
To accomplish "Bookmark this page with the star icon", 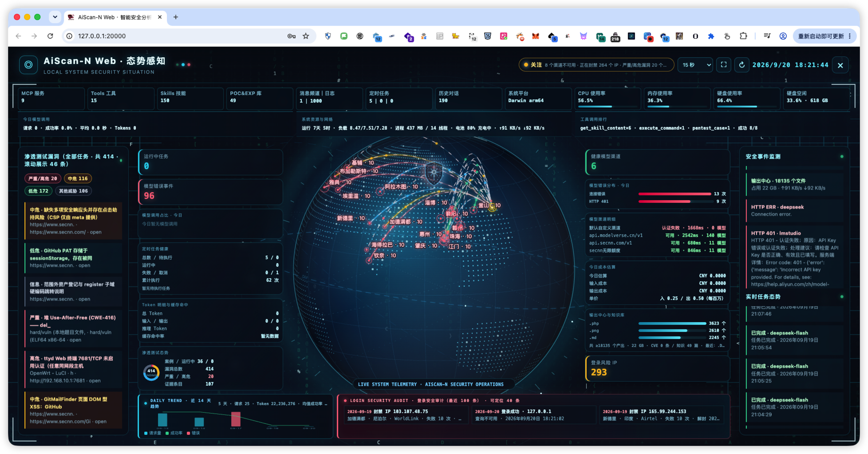I will click(x=306, y=36).
